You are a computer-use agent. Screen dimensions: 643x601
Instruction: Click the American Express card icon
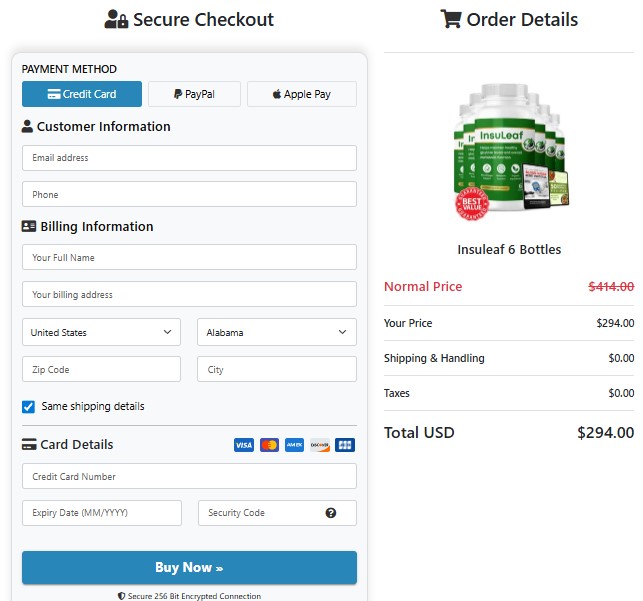coord(294,445)
